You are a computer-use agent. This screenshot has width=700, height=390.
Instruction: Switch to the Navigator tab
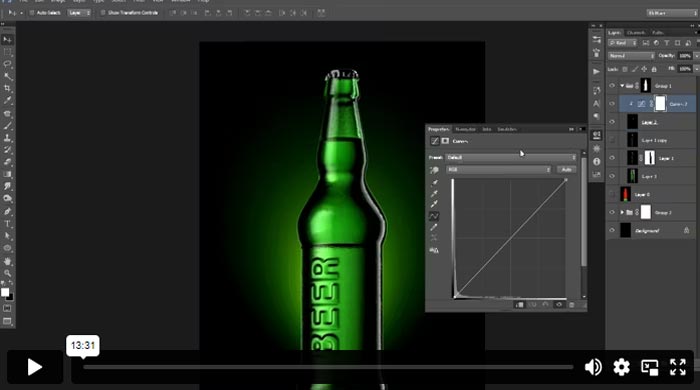(x=466, y=129)
